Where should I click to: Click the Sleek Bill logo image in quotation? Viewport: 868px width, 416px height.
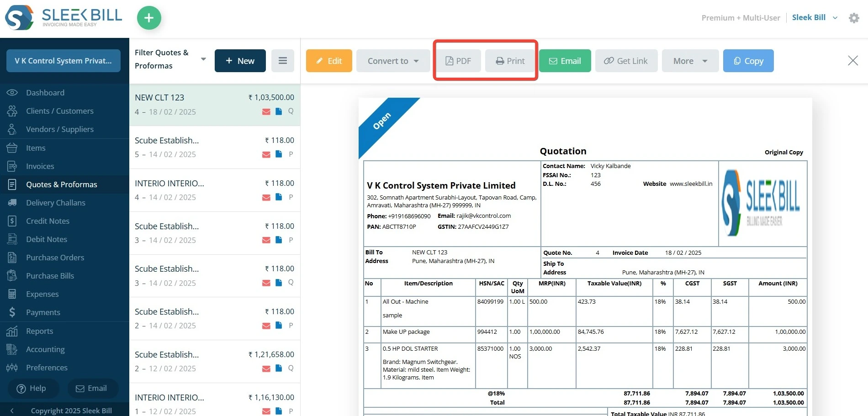[762, 203]
